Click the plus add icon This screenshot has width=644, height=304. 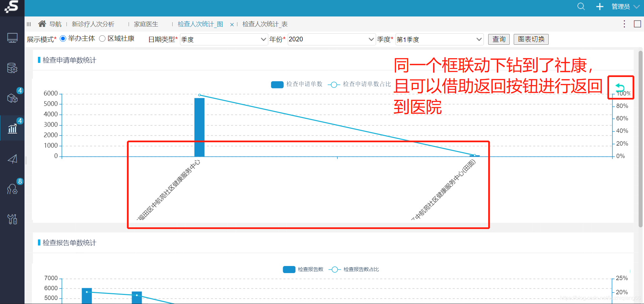pyautogui.click(x=600, y=6)
